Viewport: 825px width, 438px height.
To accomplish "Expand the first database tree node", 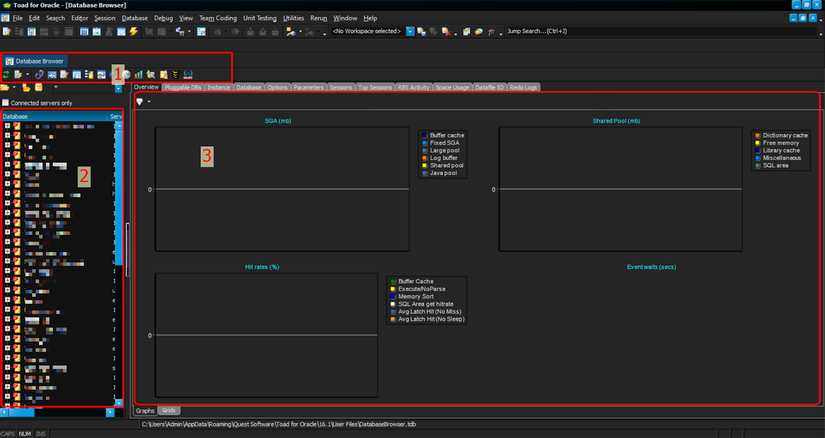I will pos(7,127).
